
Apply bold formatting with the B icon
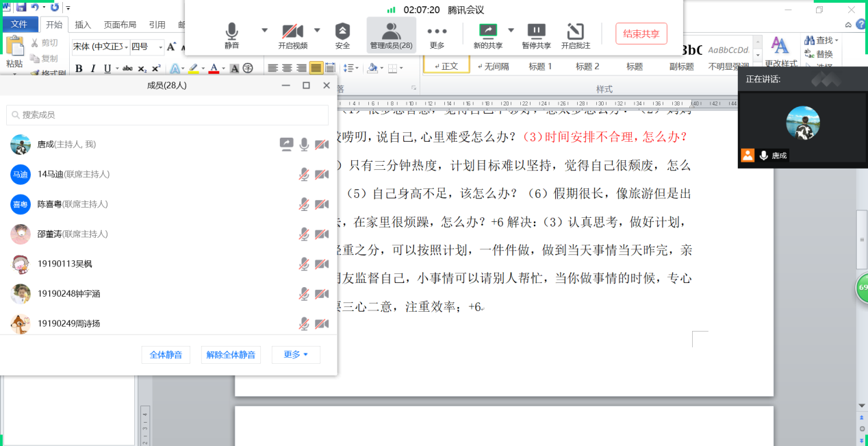point(79,69)
